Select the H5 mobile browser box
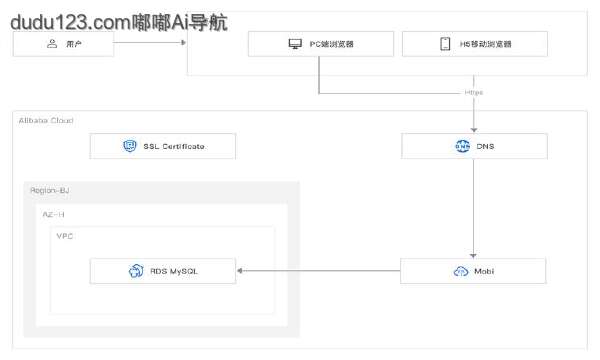This screenshot has width=600, height=360. 475,44
